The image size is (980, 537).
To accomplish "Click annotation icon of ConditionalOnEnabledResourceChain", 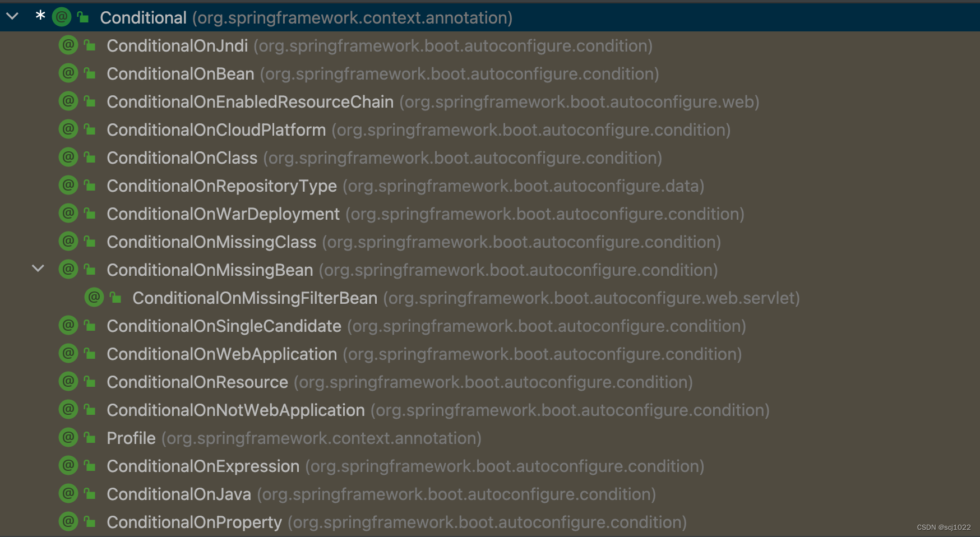I will tap(68, 101).
